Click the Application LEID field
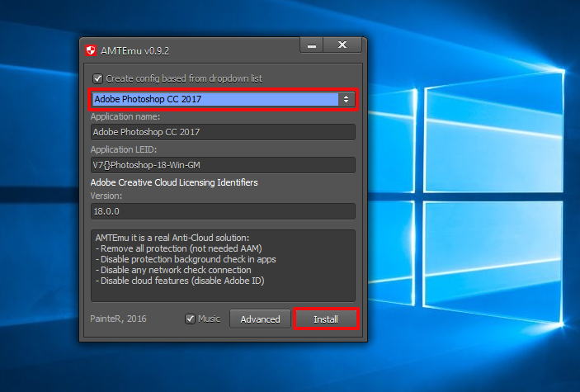Image resolution: width=580 pixels, height=392 pixels. (x=223, y=165)
